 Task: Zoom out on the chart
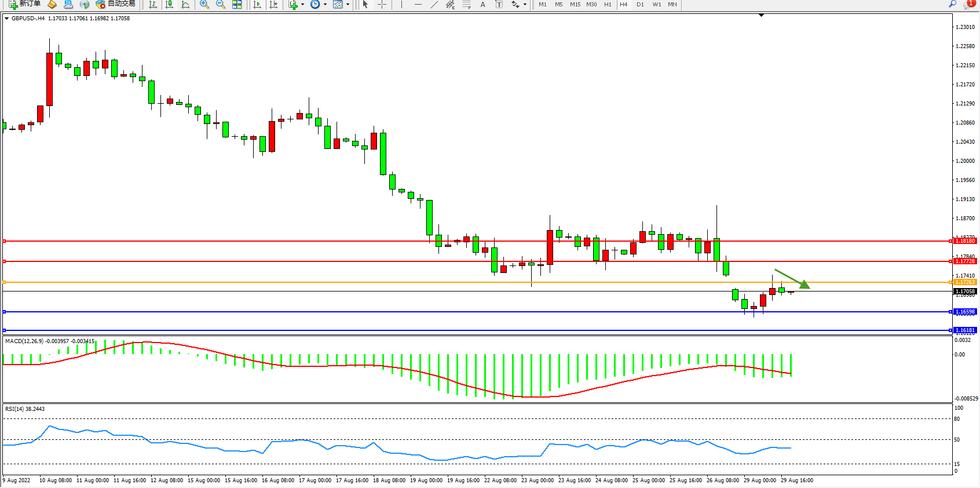click(x=220, y=5)
